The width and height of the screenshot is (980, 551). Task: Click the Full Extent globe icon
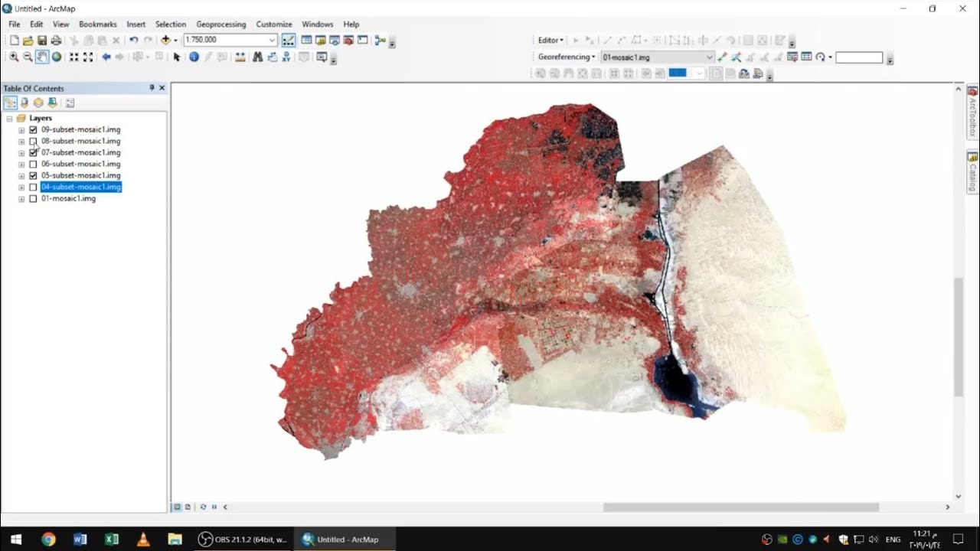tap(57, 57)
